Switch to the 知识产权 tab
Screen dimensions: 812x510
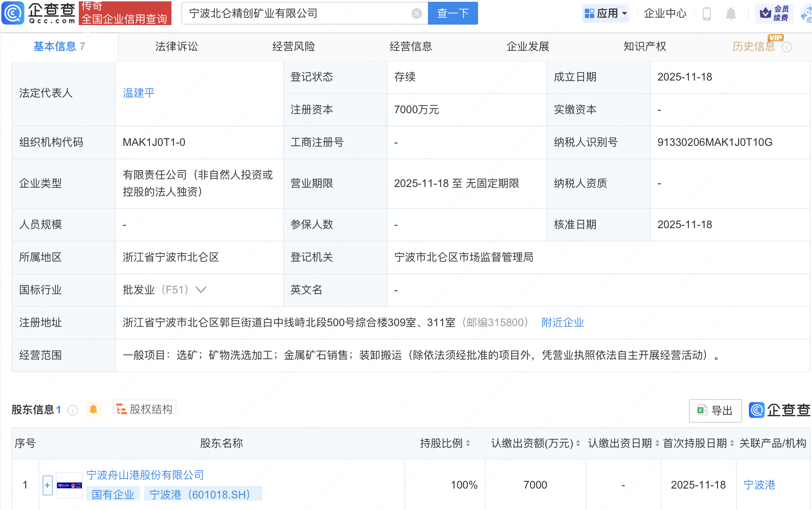[645, 47]
